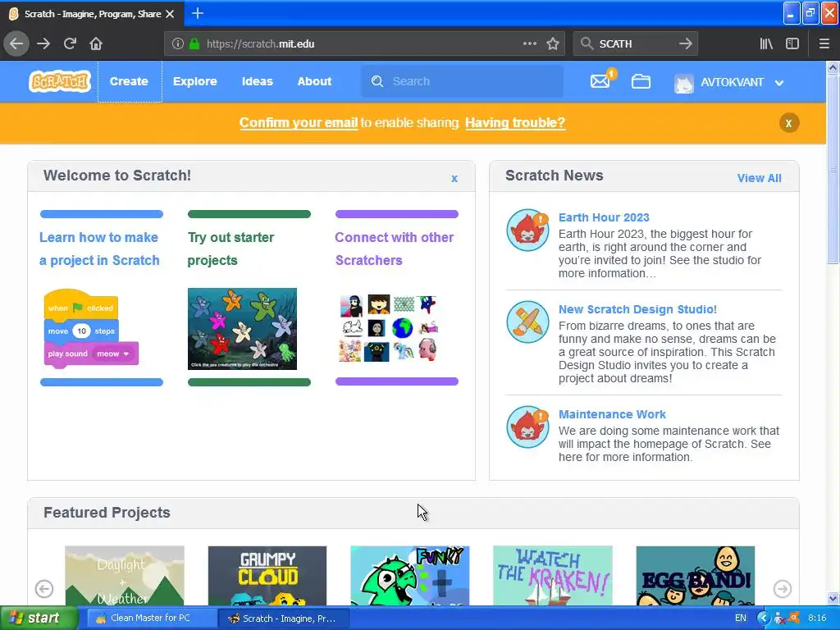Open the Maintenance Work headline
Screen dimensions: 840x630
click(612, 414)
